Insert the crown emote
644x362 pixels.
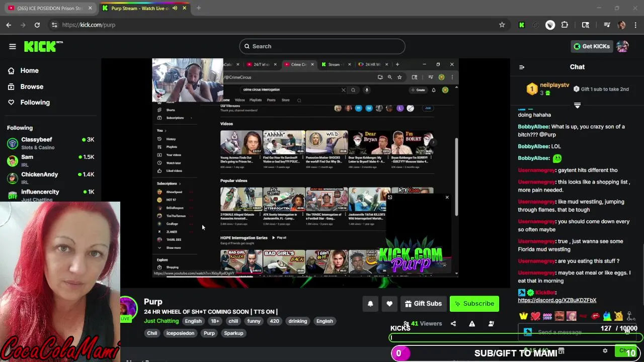523,316
